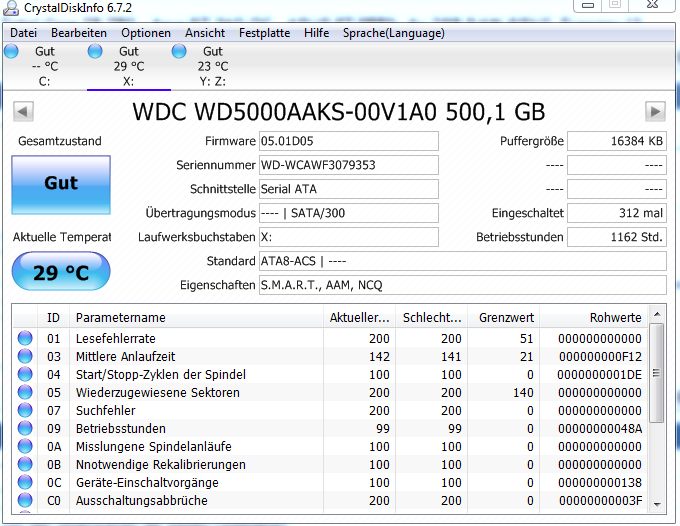Open the Sprache(Language) menu
The image size is (680, 526).
tap(393, 33)
